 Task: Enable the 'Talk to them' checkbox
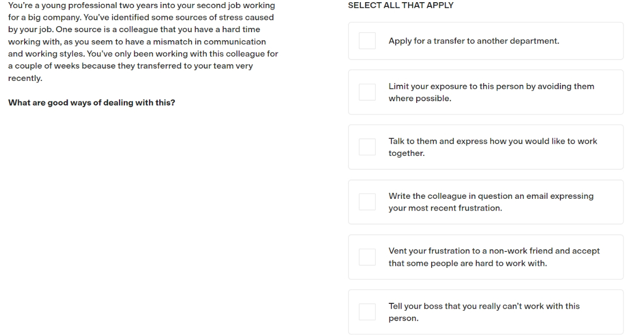(x=367, y=147)
